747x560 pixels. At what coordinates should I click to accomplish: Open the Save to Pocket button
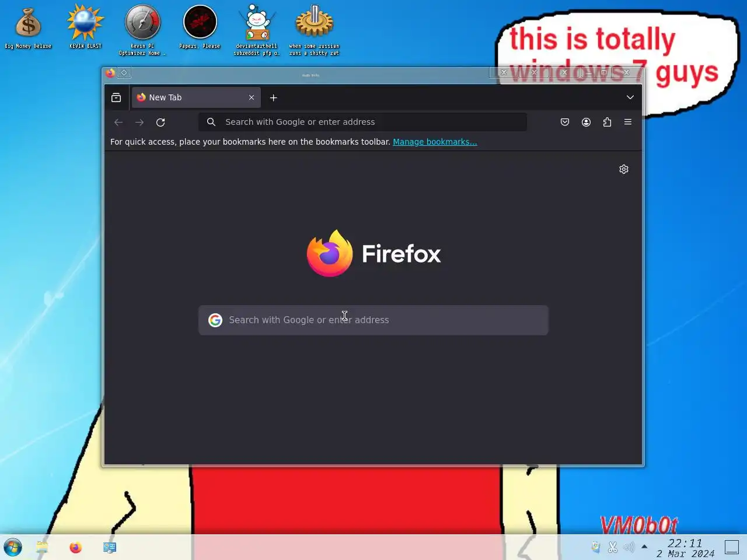point(565,122)
